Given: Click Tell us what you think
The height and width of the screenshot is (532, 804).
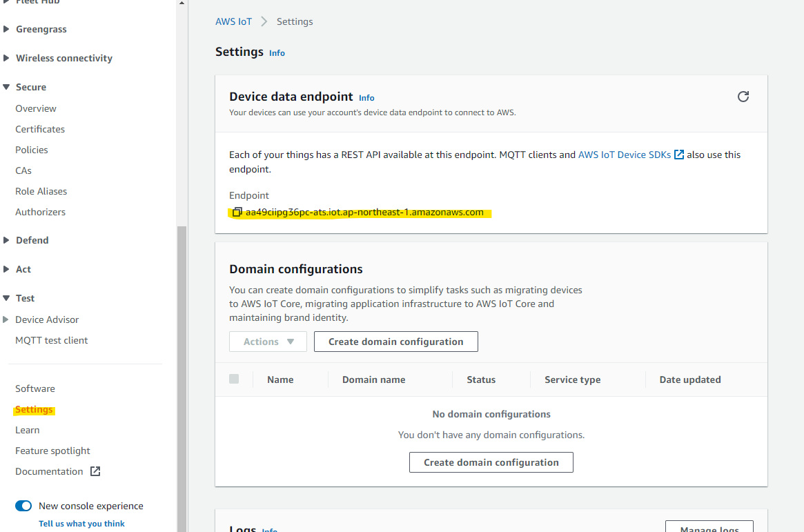Looking at the screenshot, I should coord(81,524).
